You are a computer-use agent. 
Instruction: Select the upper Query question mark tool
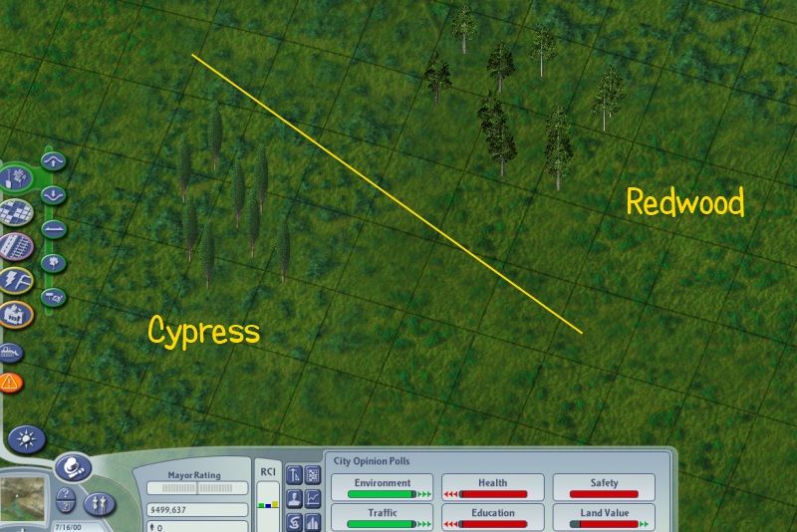point(65,493)
